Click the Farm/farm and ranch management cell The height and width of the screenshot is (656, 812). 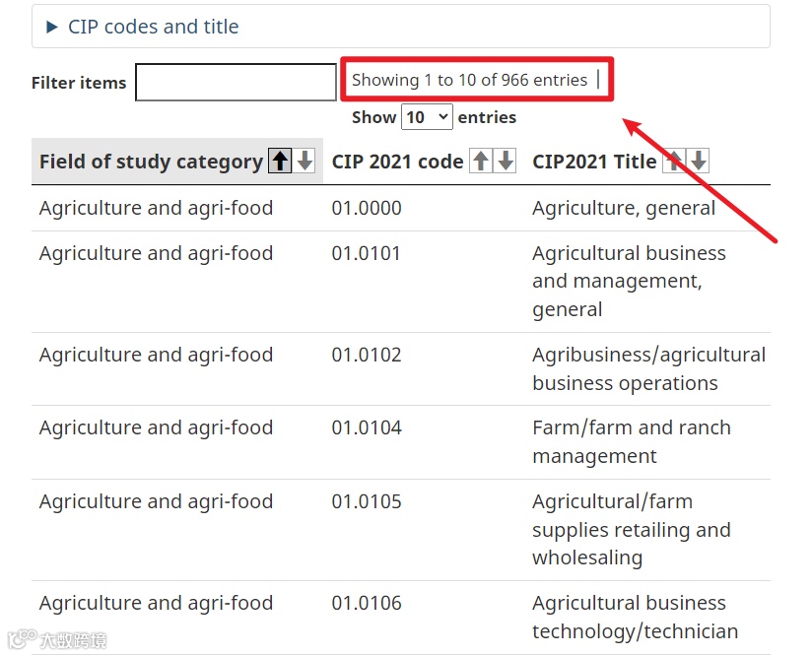(631, 441)
